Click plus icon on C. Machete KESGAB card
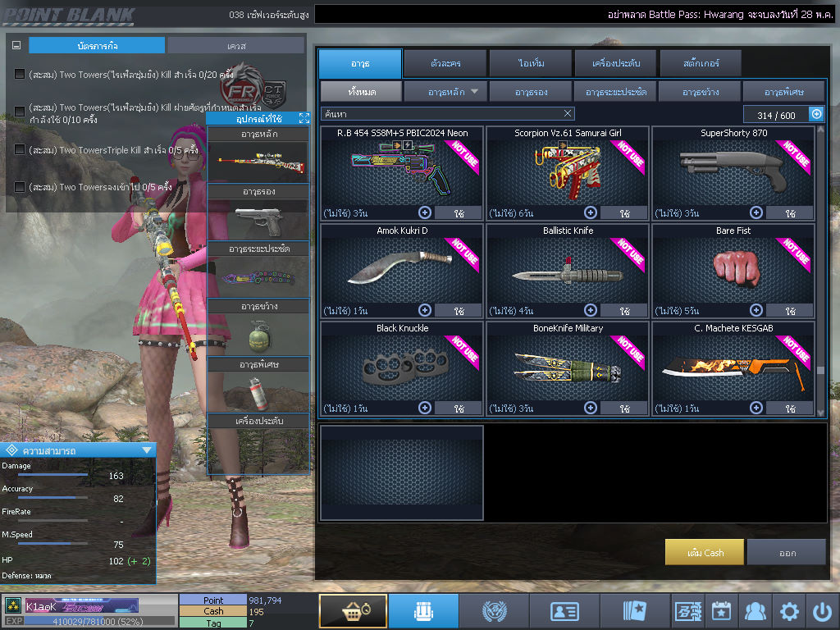Image resolution: width=840 pixels, height=630 pixels. [756, 408]
